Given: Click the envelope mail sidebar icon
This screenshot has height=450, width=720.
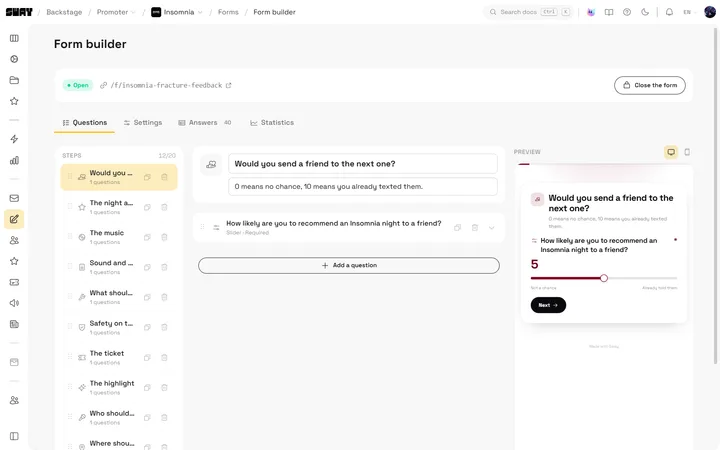Looking at the screenshot, I should click(14, 198).
